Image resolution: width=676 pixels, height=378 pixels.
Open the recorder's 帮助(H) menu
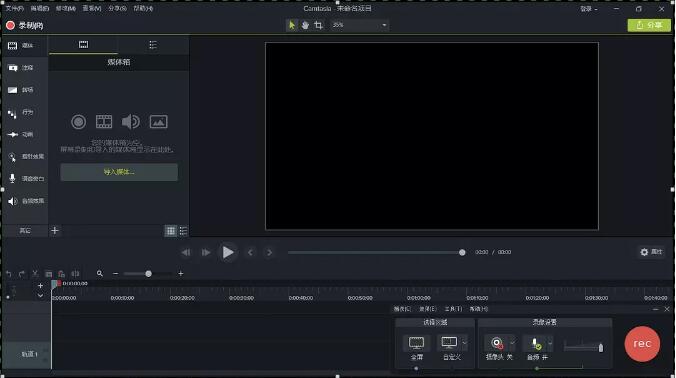tap(479, 309)
